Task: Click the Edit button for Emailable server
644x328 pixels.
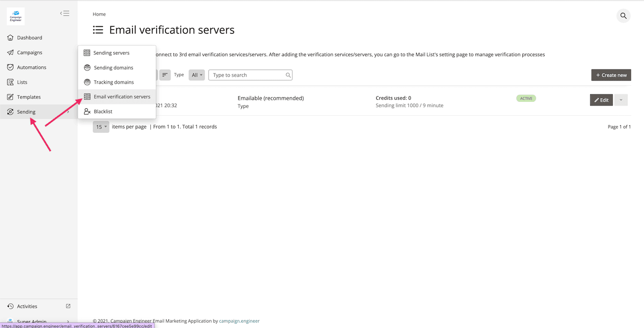Action: [601, 100]
